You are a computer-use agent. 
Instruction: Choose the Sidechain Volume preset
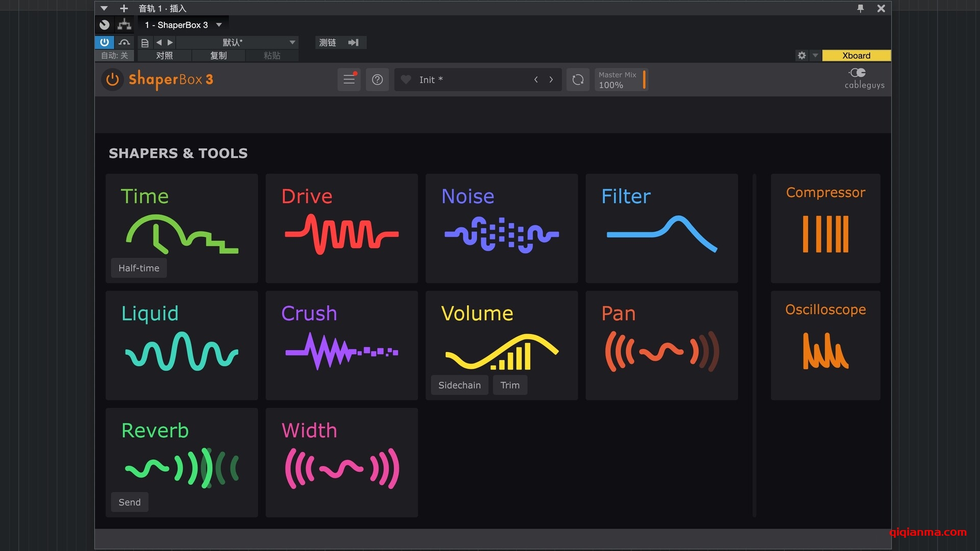pos(459,385)
